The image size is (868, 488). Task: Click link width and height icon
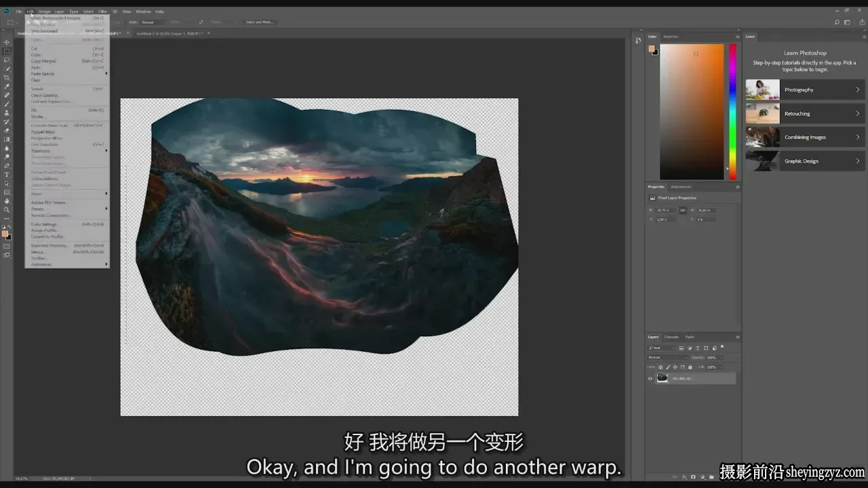[683, 210]
